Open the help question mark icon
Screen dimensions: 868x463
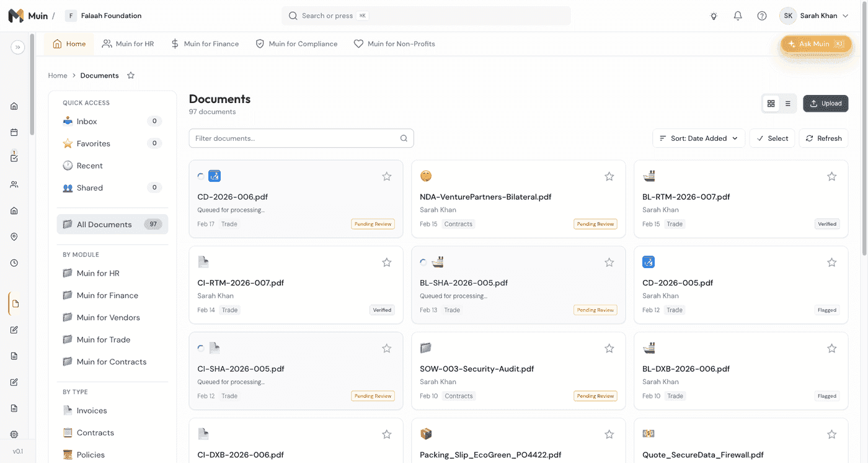click(x=762, y=16)
